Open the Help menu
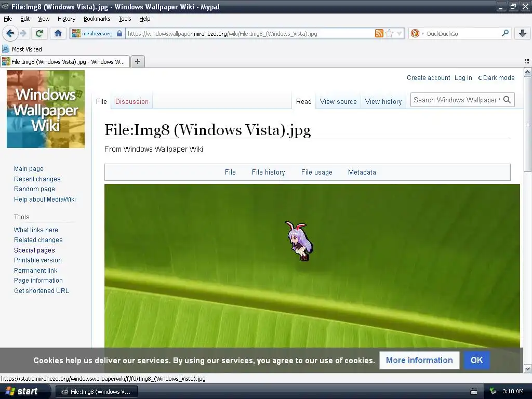Viewport: 532px width, 399px height. tap(144, 19)
